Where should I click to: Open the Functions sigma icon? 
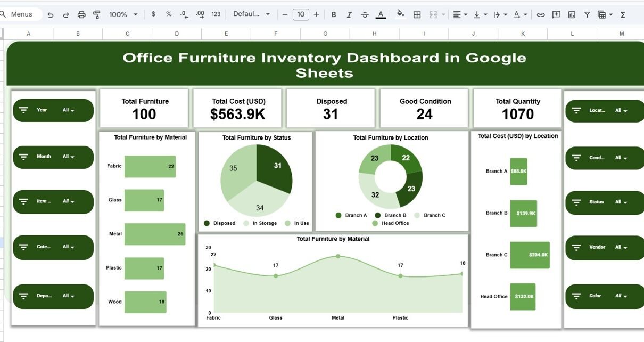(623, 14)
